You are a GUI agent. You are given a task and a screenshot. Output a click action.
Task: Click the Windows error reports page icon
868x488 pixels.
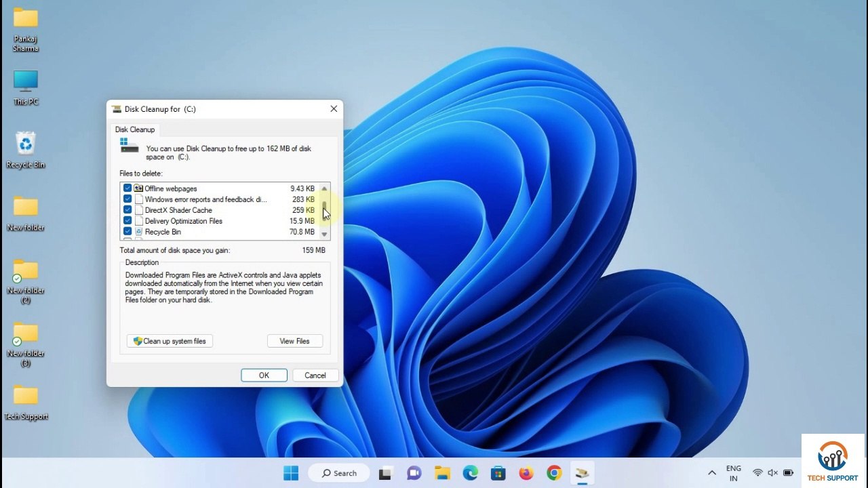[x=138, y=199]
